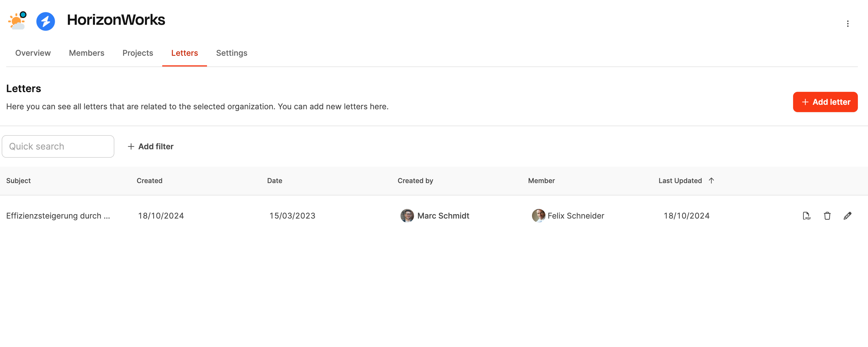
Task: Switch to the Overview tab
Action: (33, 53)
